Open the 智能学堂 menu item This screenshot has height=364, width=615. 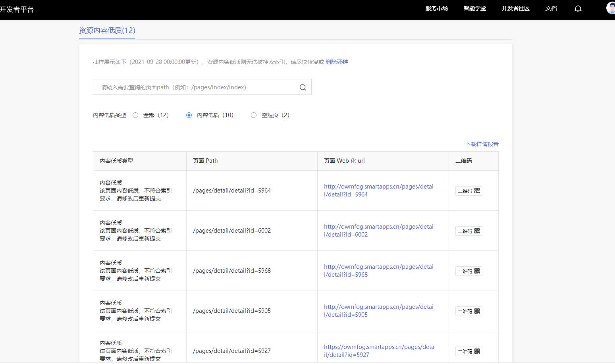pyautogui.click(x=474, y=8)
